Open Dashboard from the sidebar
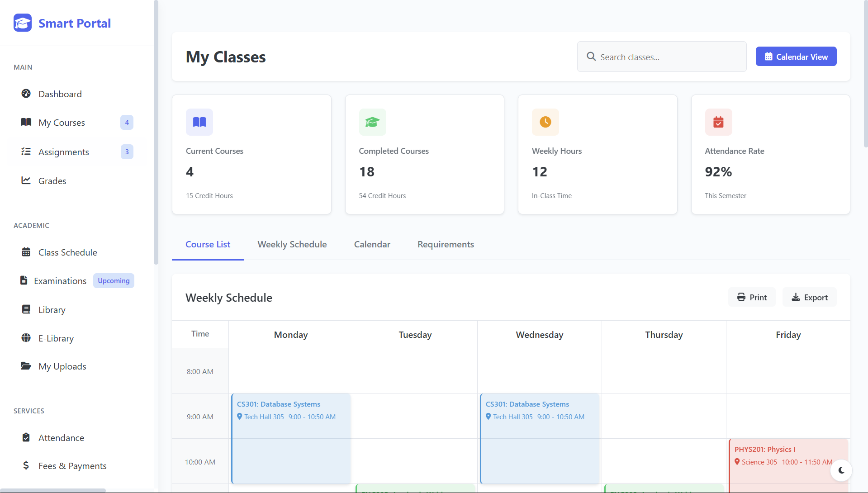Image resolution: width=868 pixels, height=493 pixels. tap(60, 94)
